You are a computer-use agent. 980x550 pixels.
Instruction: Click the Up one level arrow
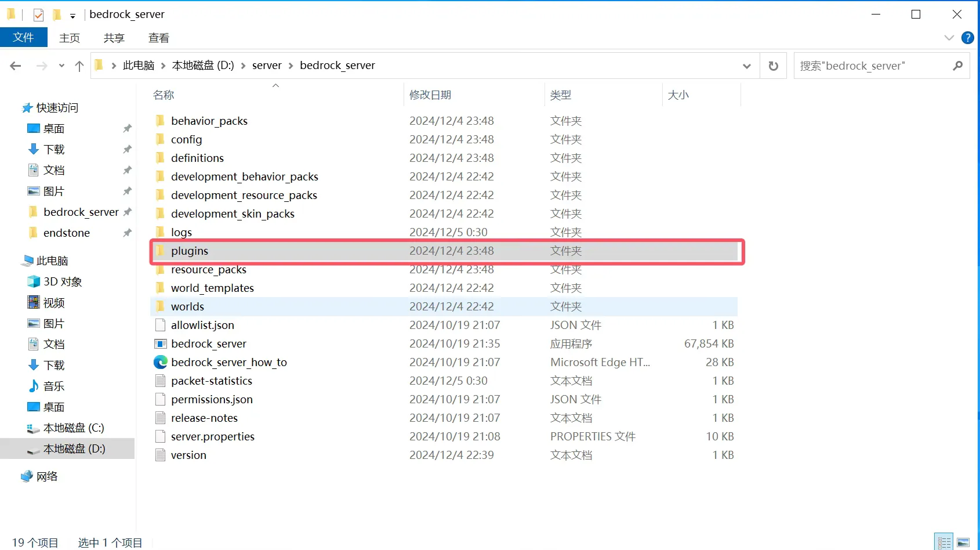click(79, 66)
